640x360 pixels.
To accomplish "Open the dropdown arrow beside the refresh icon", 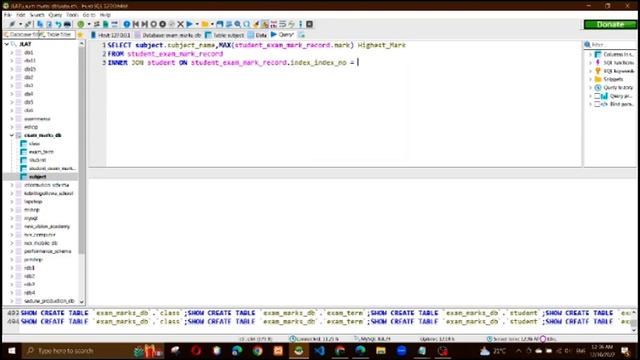I will click(89, 24).
